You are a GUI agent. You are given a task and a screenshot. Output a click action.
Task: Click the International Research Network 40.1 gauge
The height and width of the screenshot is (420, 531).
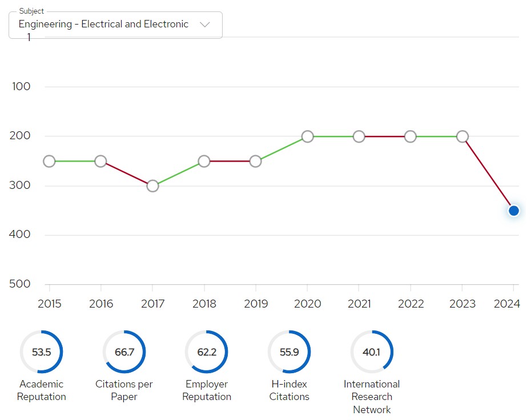pos(372,352)
